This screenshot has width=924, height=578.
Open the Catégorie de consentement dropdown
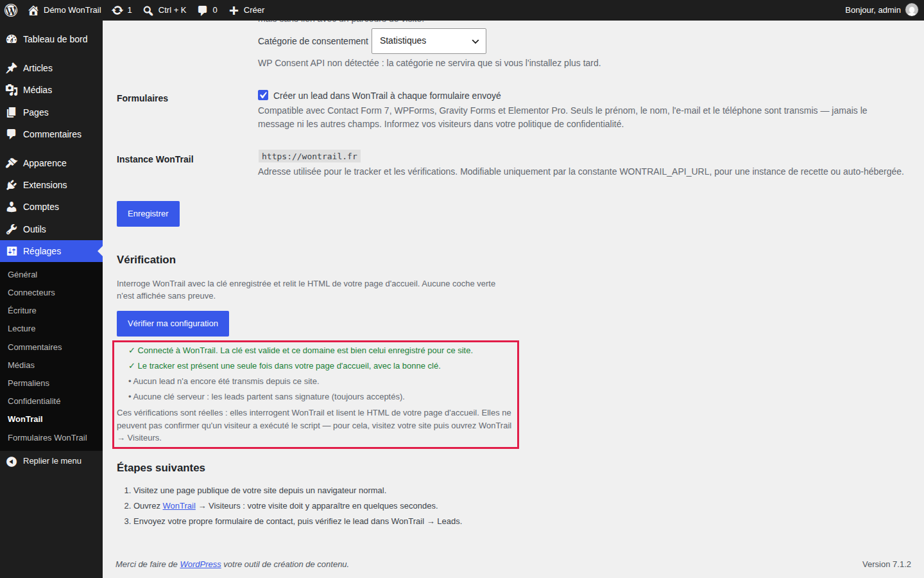pos(429,41)
